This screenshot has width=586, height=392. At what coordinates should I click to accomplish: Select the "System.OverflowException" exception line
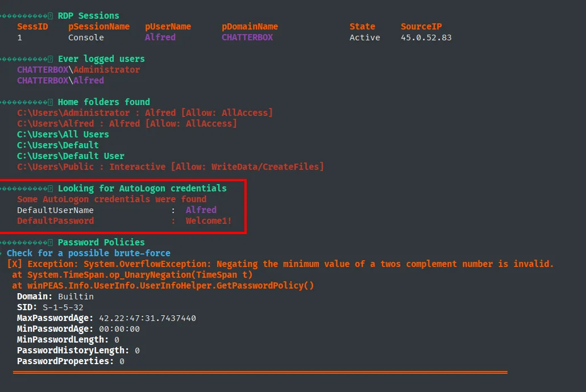click(280, 264)
